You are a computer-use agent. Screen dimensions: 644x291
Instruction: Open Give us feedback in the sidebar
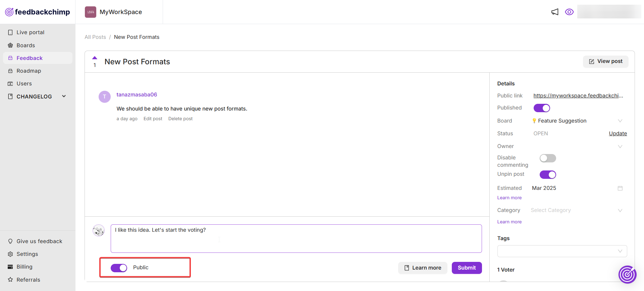pyautogui.click(x=38, y=241)
